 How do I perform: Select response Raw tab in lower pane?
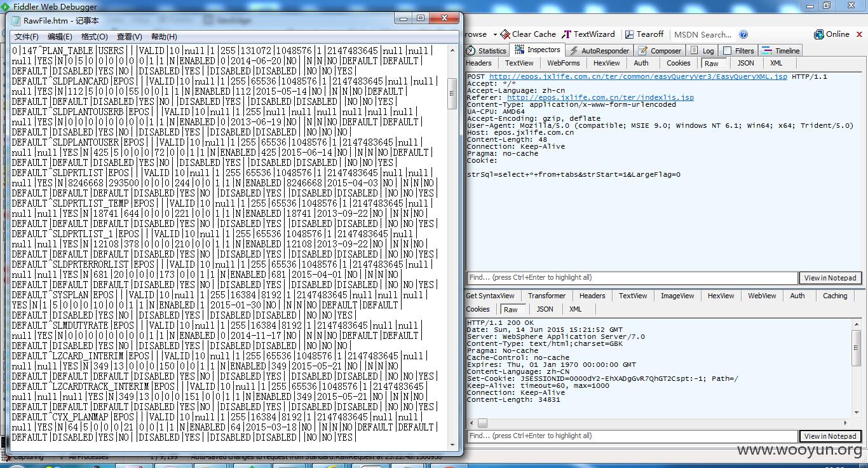click(x=511, y=309)
